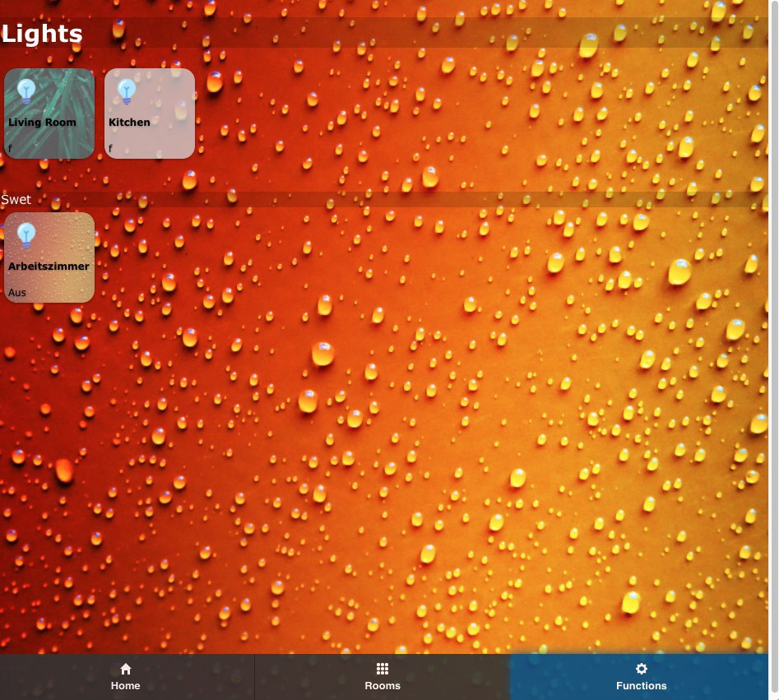Click the Lights heading
The width and height of the screenshot is (779, 700).
(42, 33)
